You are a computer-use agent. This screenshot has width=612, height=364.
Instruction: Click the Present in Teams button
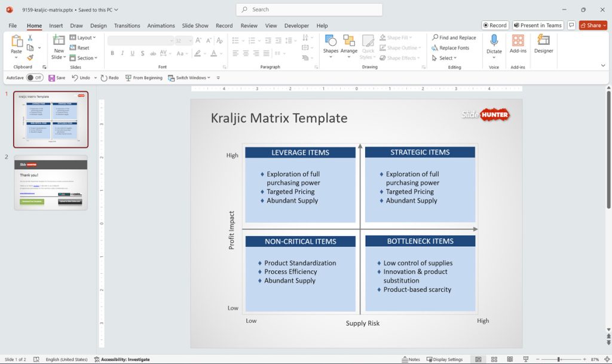538,25
